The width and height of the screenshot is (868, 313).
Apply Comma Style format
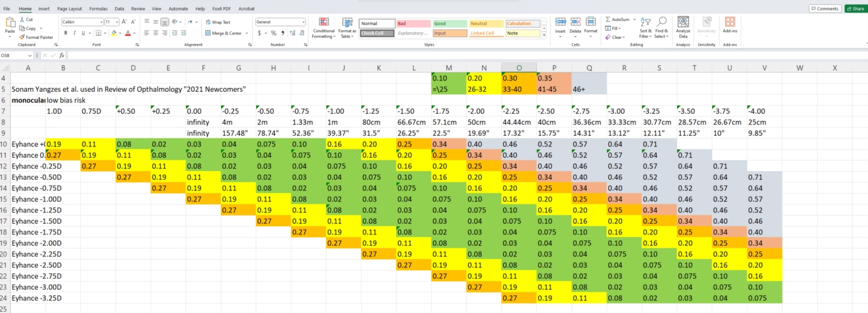282,33
